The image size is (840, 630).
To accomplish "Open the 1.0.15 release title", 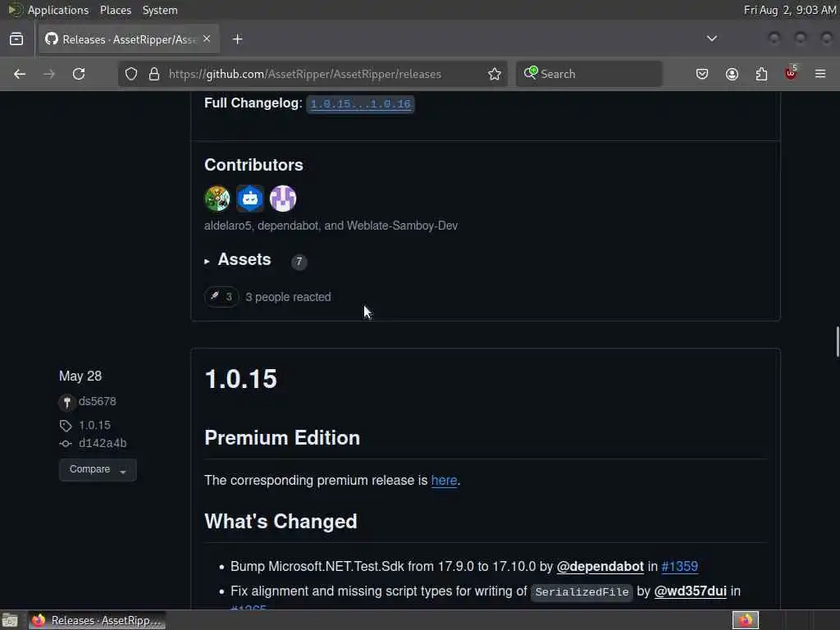I will click(x=240, y=379).
